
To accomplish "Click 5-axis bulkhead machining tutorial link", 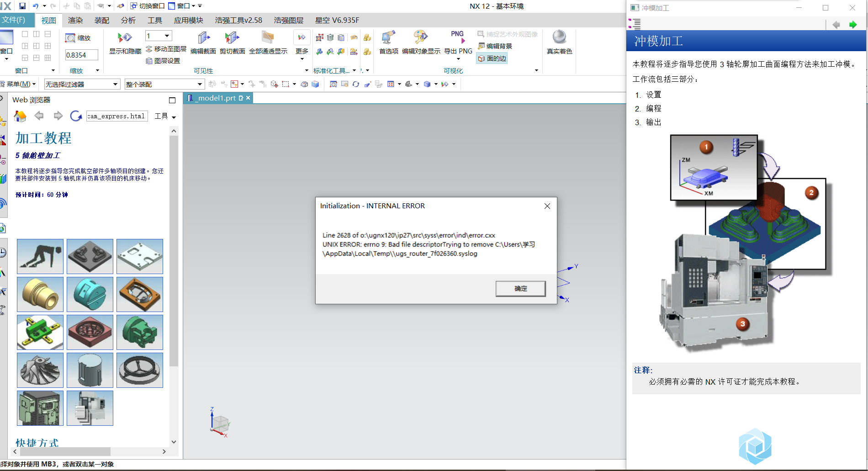I will [37, 156].
